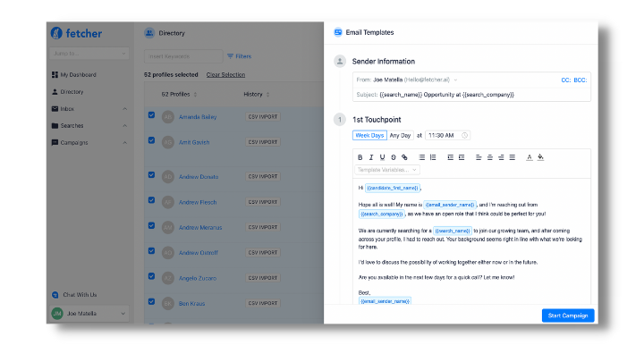Viewport: 644px width, 362px height.
Task: Click the clock icon in the time field
Action: [x=465, y=135]
